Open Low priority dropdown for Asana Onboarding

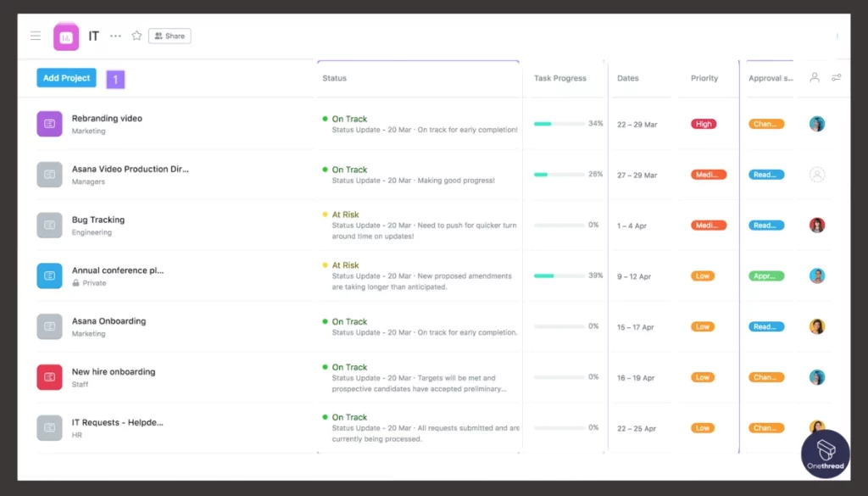[703, 326]
